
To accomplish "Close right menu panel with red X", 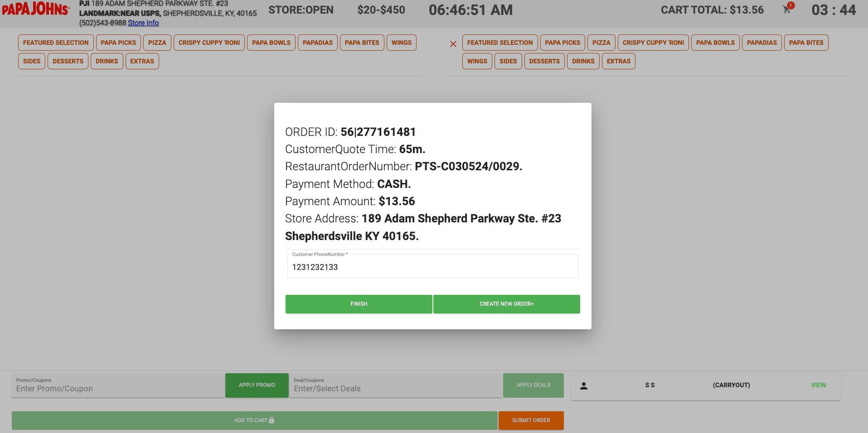I will click(453, 44).
